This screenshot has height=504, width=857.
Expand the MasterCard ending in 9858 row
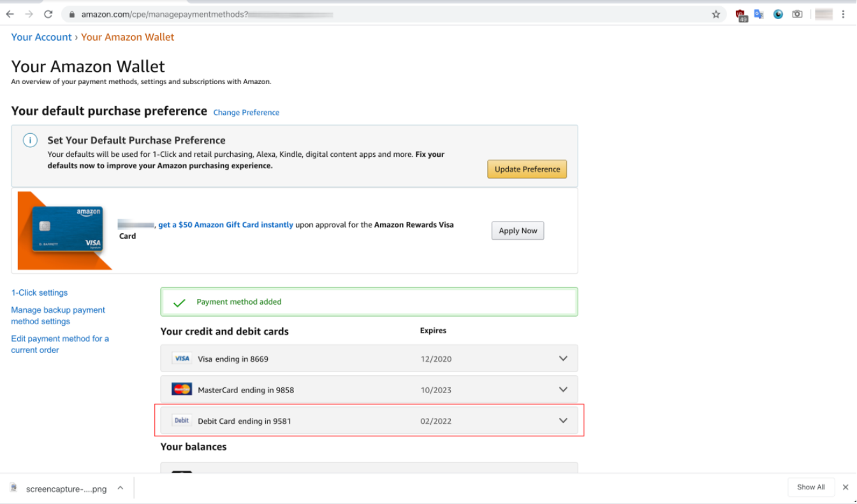tap(563, 389)
